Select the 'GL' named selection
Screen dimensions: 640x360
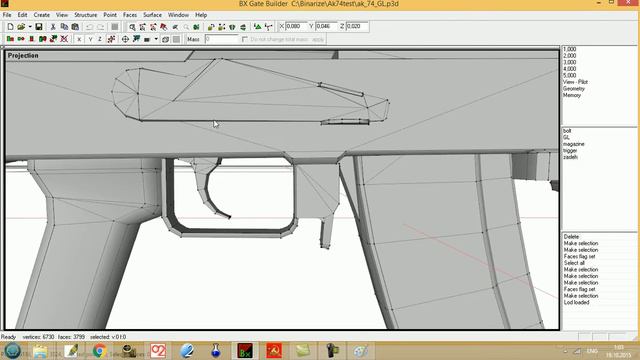click(x=566, y=137)
